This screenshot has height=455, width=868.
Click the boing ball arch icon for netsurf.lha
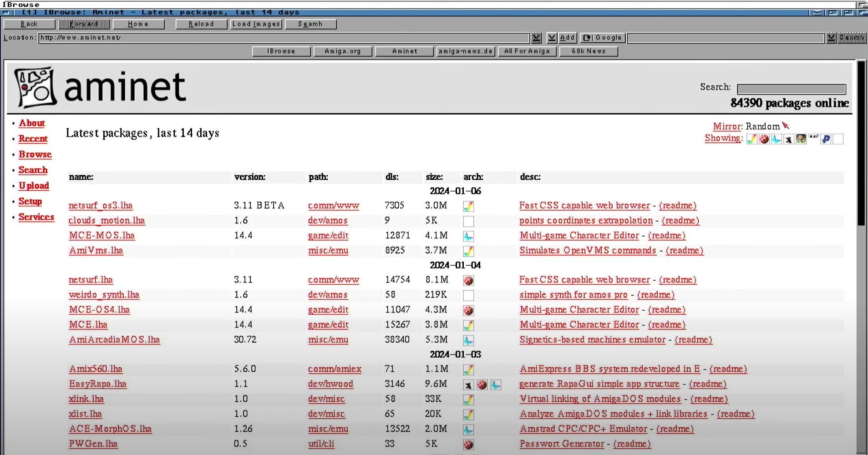(x=468, y=281)
